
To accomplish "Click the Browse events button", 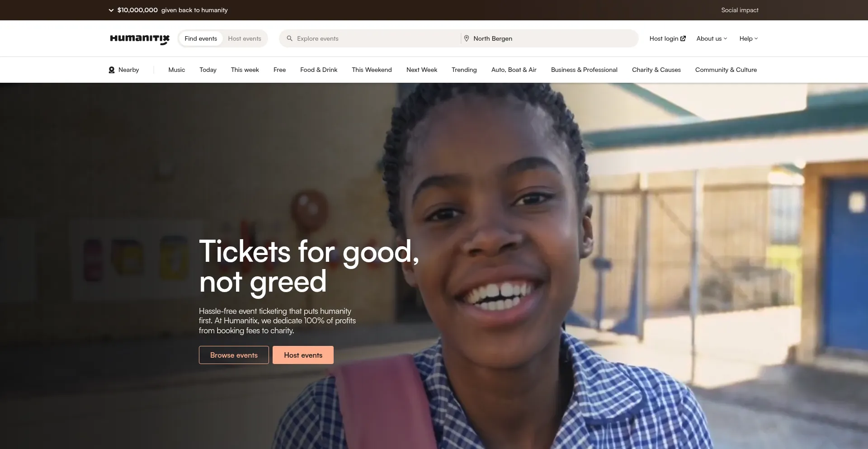I will tap(234, 355).
